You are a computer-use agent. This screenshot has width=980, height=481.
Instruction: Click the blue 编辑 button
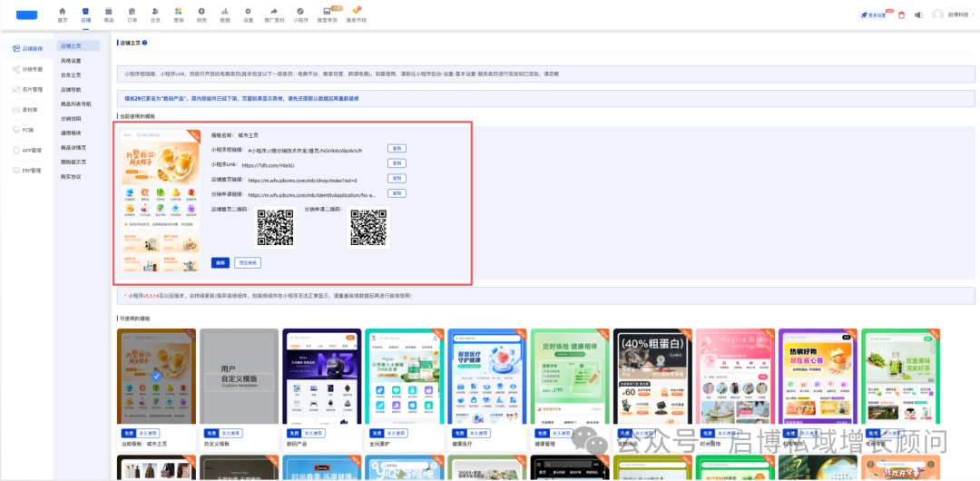click(220, 262)
